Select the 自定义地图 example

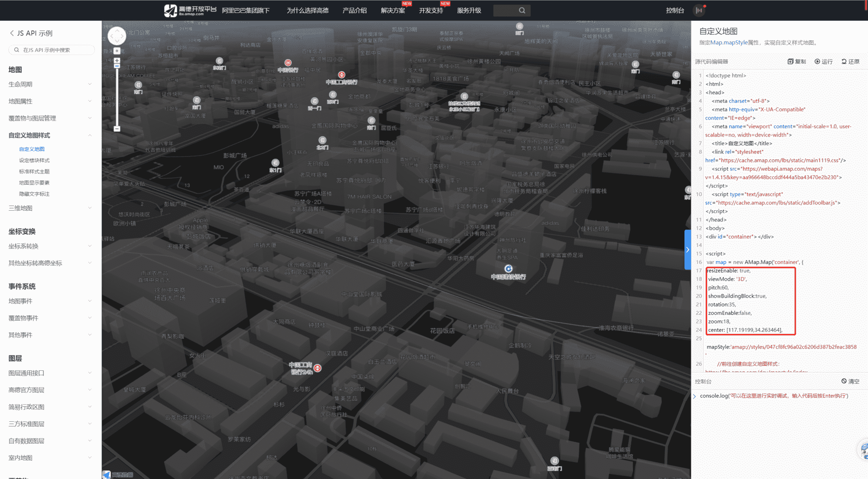pos(32,149)
